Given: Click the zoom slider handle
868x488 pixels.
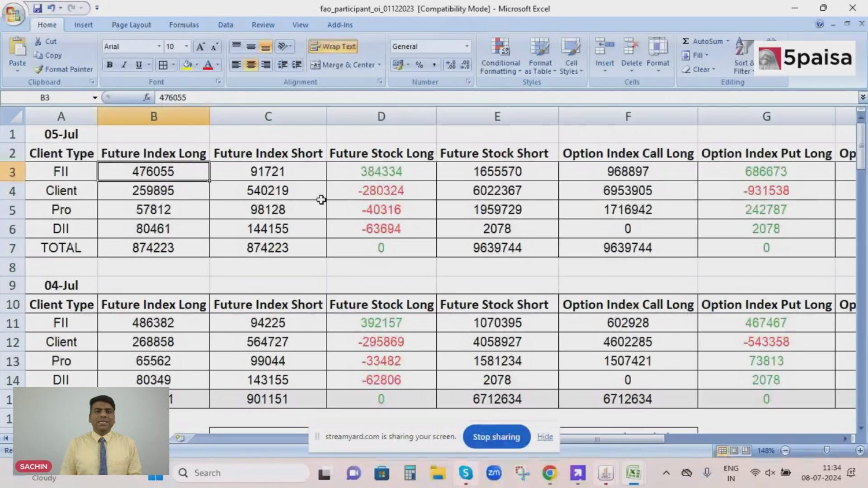Looking at the screenshot, I should click(x=826, y=450).
